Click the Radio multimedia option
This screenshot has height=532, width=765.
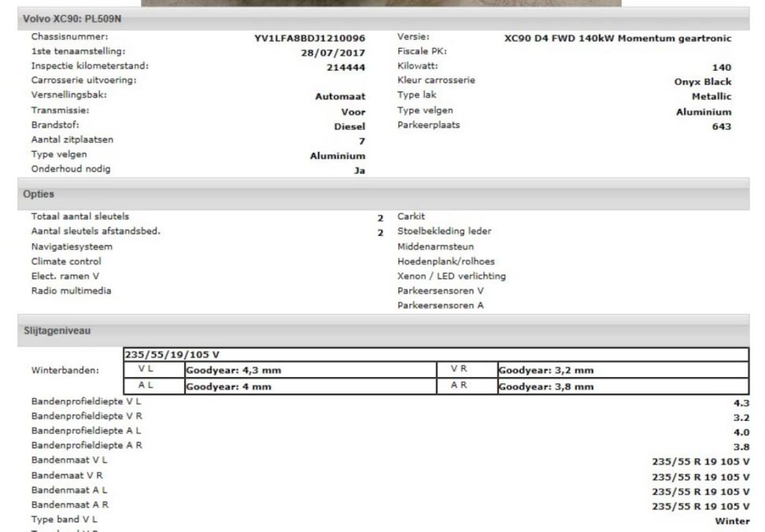coord(71,290)
